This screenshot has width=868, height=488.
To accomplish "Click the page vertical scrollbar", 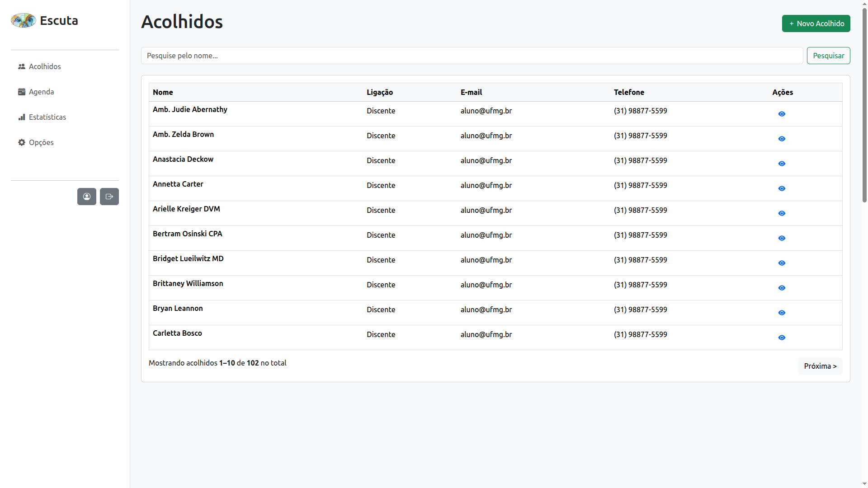I will tap(864, 104).
